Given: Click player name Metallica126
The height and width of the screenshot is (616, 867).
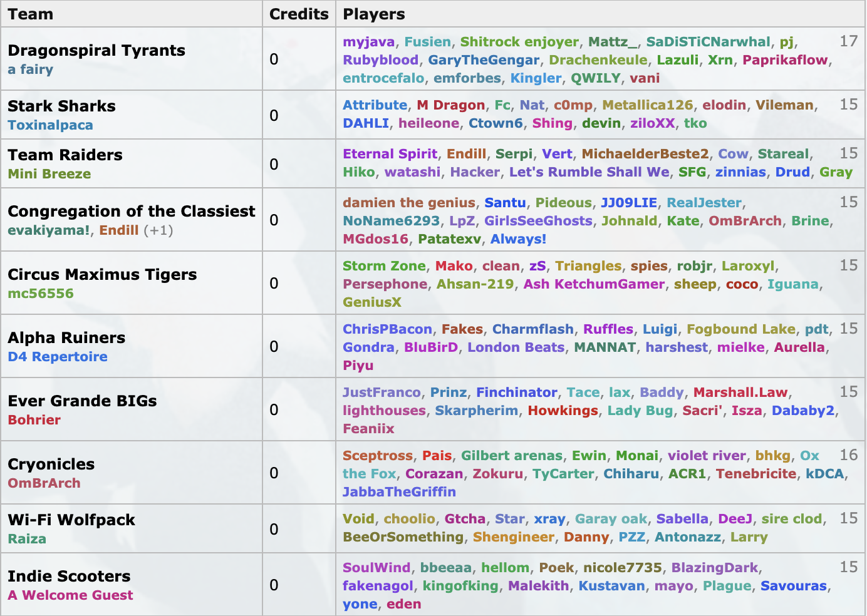Looking at the screenshot, I should 647,105.
